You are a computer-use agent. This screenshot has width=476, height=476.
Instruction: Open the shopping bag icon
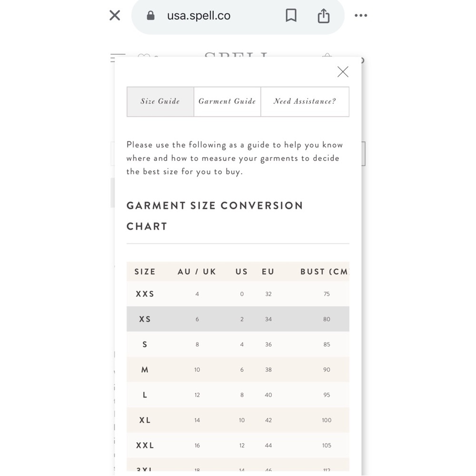tap(327, 55)
